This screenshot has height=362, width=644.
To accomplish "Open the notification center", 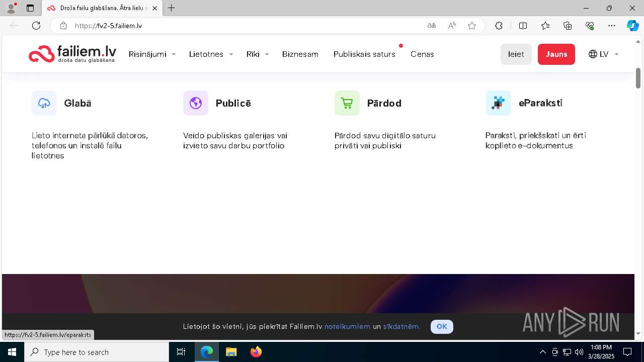I will [627, 352].
